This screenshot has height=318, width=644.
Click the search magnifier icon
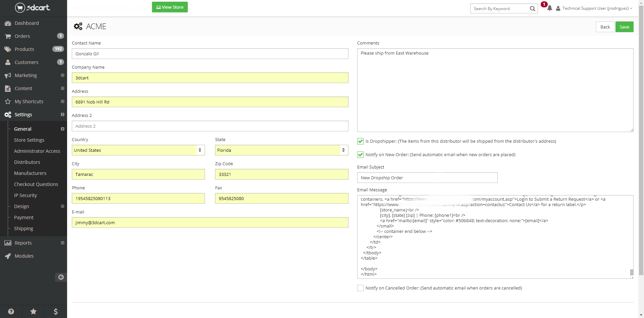click(532, 9)
